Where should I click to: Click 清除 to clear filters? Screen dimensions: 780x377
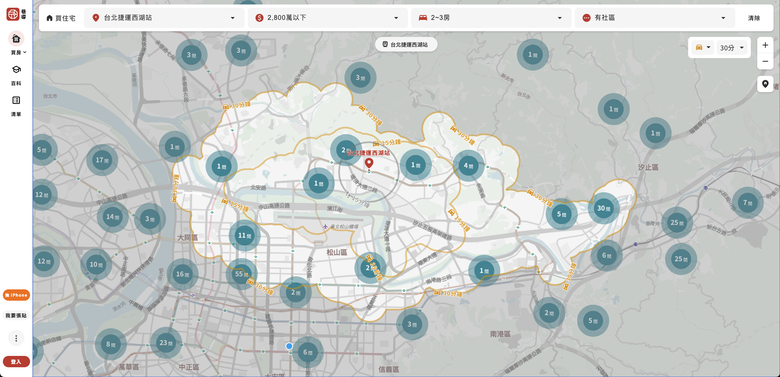[754, 18]
